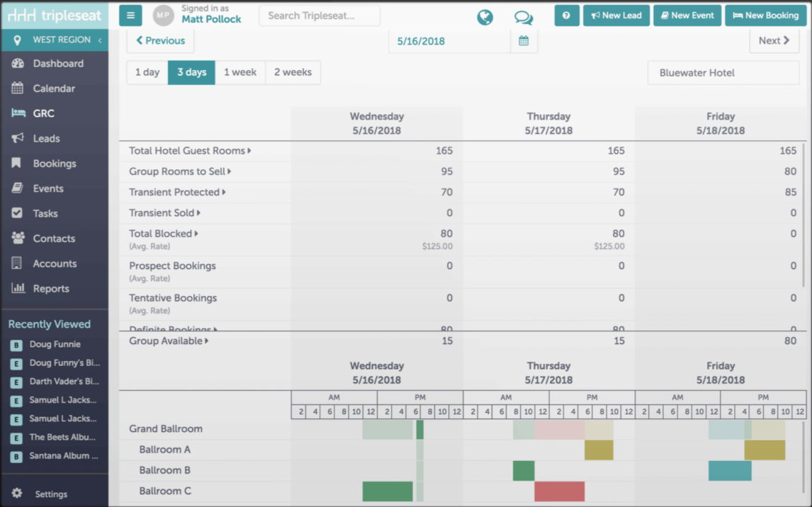The width and height of the screenshot is (812, 507).
Task: Go to the Previous date range
Action: coord(161,41)
